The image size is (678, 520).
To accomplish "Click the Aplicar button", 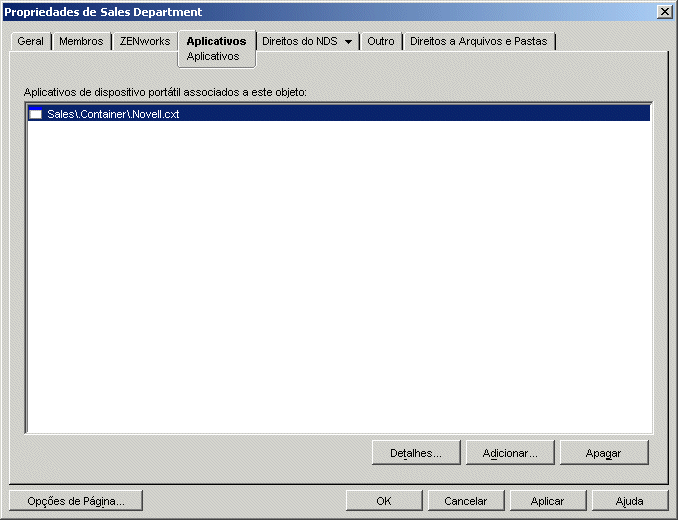I will click(547, 501).
